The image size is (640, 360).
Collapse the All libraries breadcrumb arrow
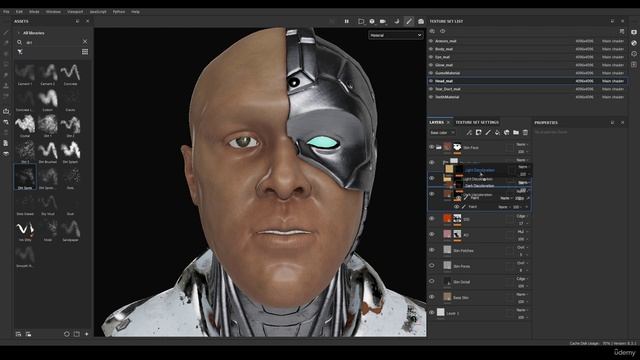18,33
